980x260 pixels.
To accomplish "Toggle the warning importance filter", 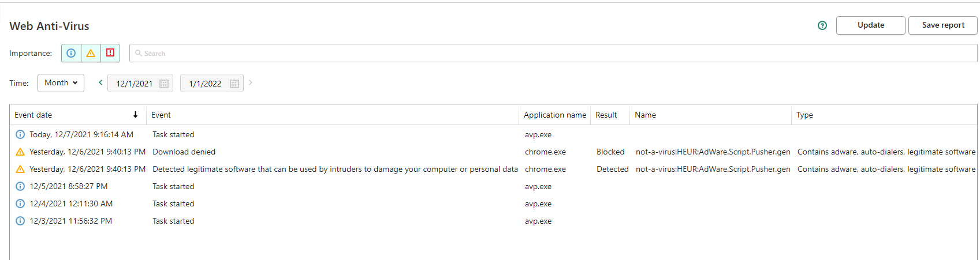I will (x=91, y=53).
